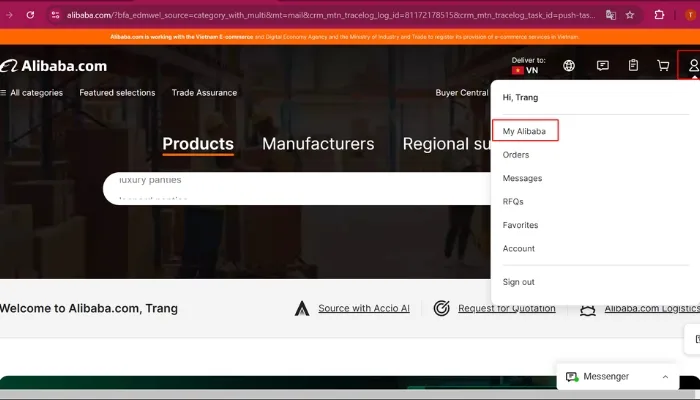Click the Vietnam E-commerce notice banner
This screenshot has height=400, width=700.
coord(345,37)
